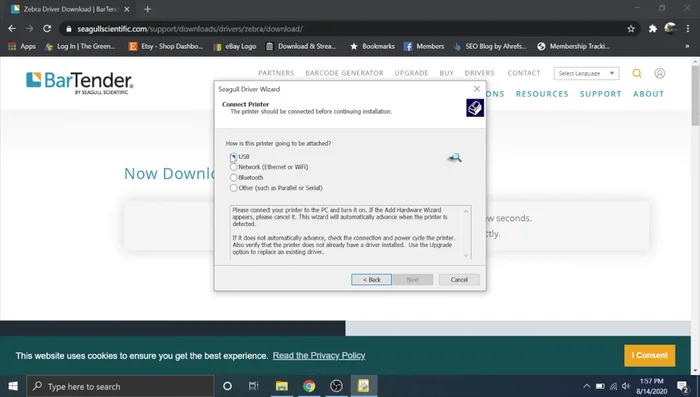The width and height of the screenshot is (700, 397).
Task: Open network WiFi tray icon
Action: coord(613,386)
